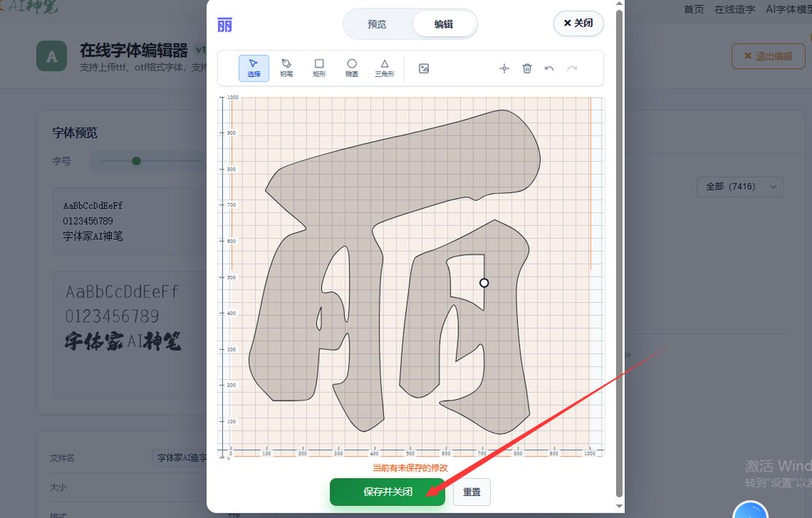Select the 选择 arrow tool

(254, 68)
